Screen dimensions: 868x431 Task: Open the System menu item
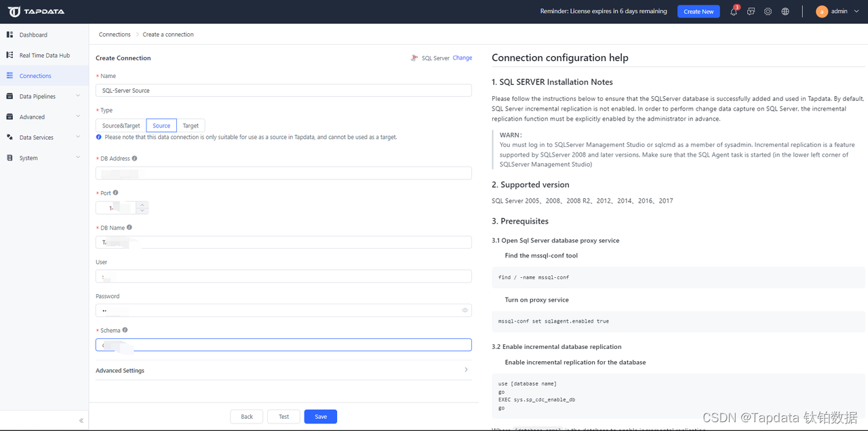coord(44,158)
